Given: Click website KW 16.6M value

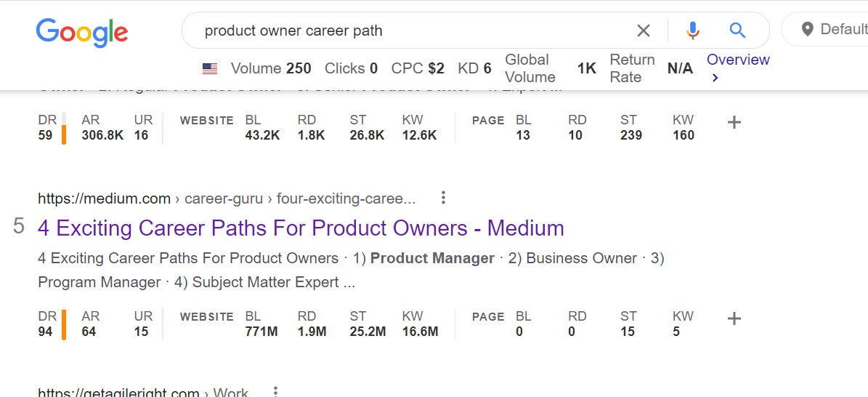Looking at the screenshot, I should tap(420, 332).
